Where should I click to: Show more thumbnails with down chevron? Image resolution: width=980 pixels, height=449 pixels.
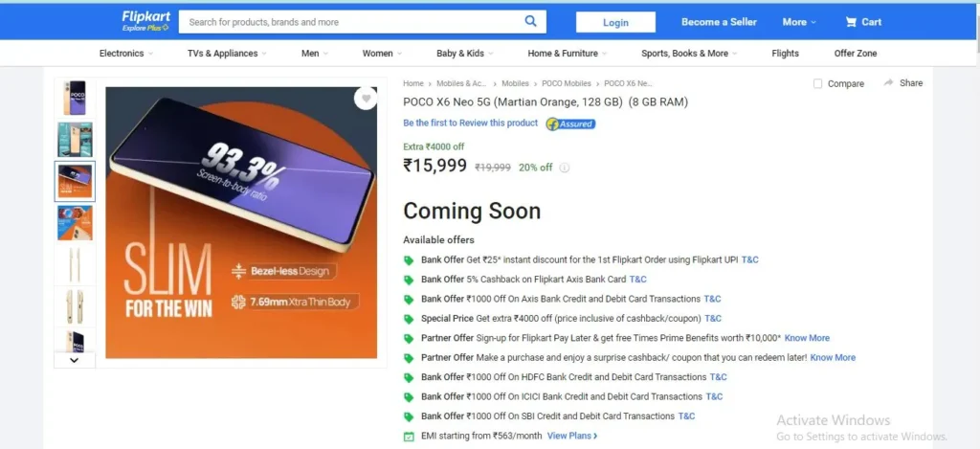75,360
